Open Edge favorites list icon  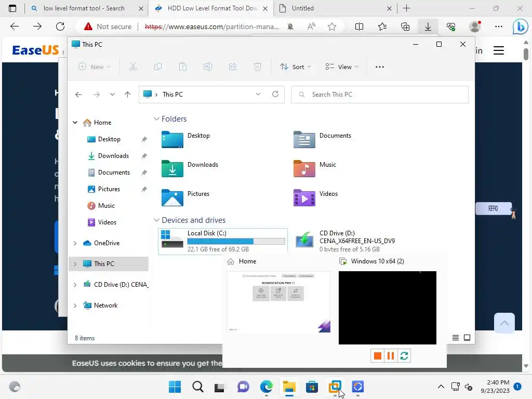pyautogui.click(x=382, y=26)
